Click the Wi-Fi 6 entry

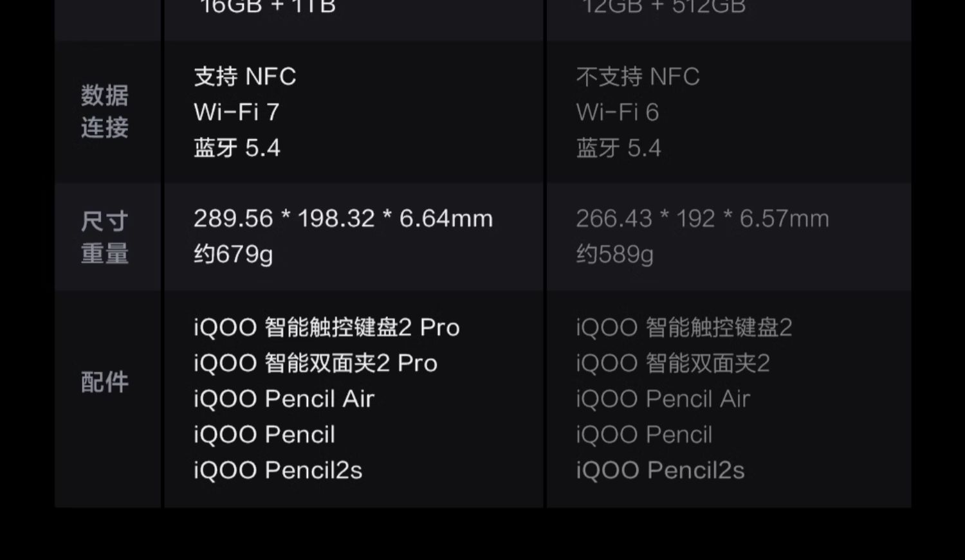618,112
